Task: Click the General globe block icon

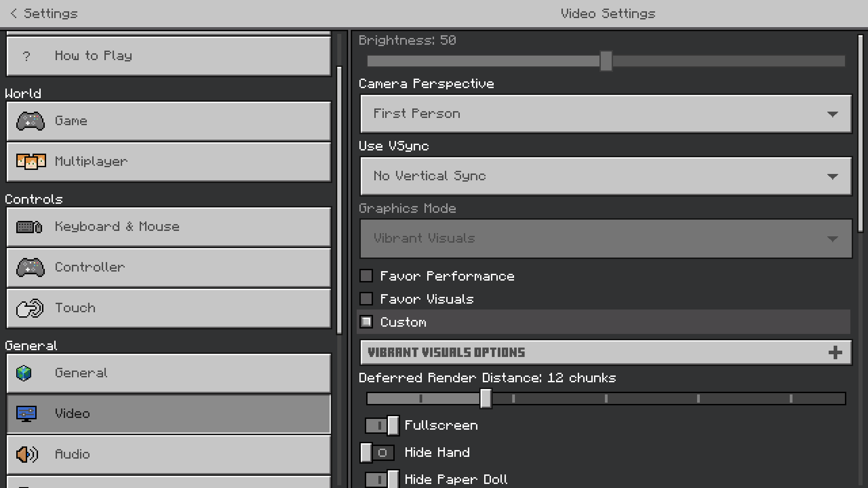Action: click(x=24, y=373)
